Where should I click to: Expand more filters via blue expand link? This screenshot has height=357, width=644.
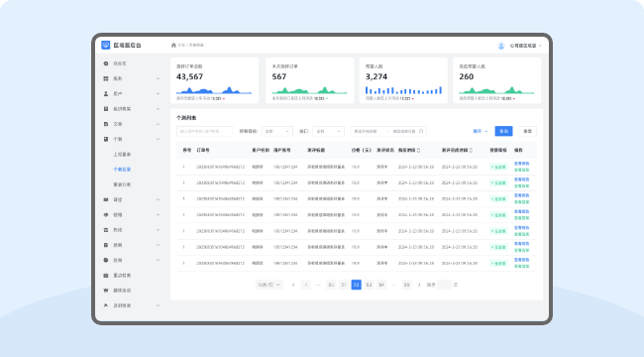[481, 131]
